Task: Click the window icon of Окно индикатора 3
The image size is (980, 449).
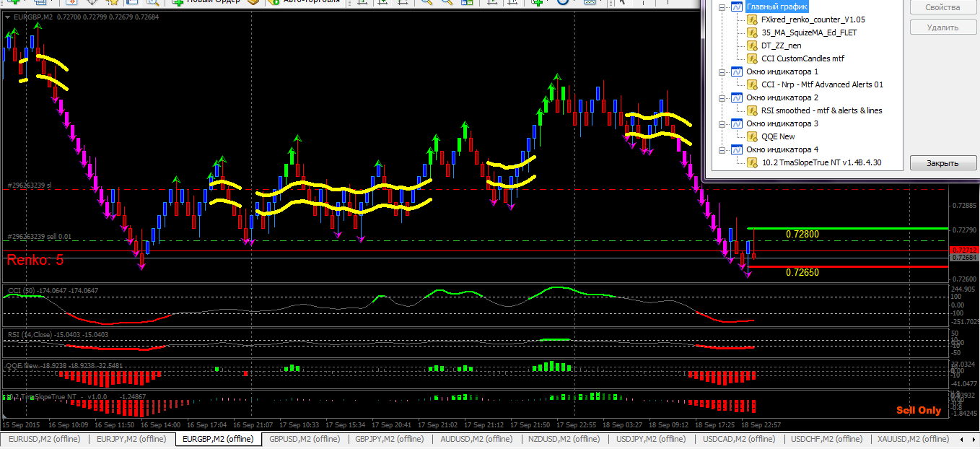Action: [737, 123]
